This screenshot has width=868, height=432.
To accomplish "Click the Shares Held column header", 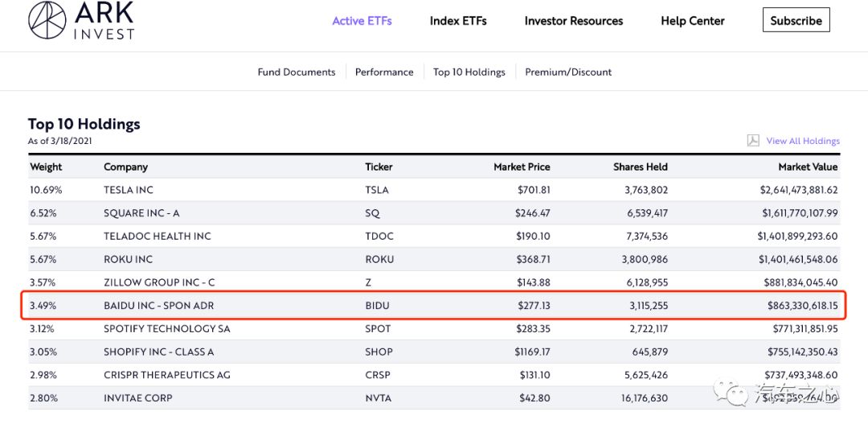I will click(641, 167).
